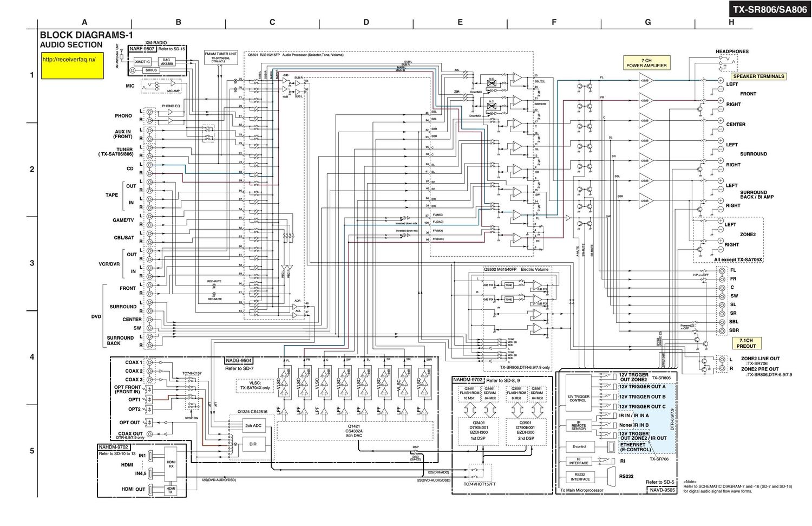Select the TAPE input label

112,195
